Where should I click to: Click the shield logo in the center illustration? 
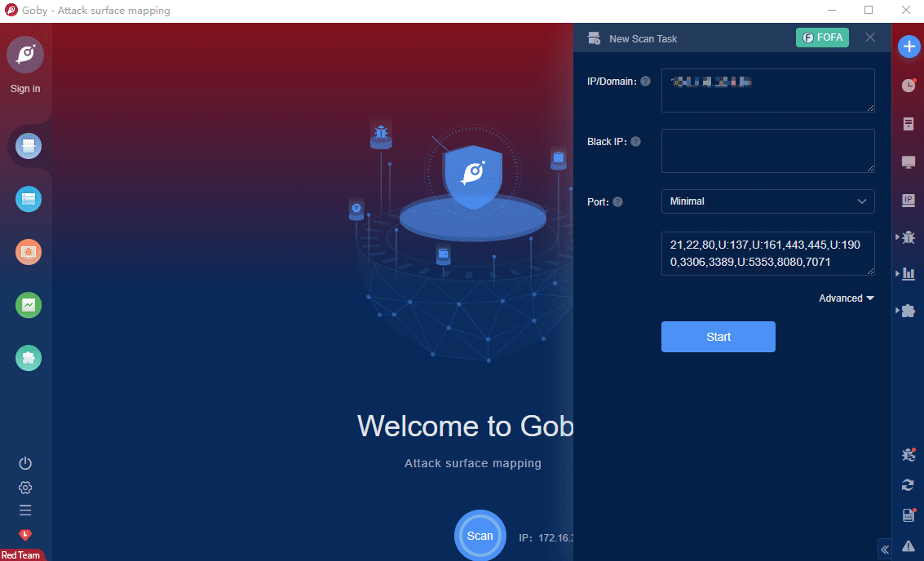click(x=473, y=175)
